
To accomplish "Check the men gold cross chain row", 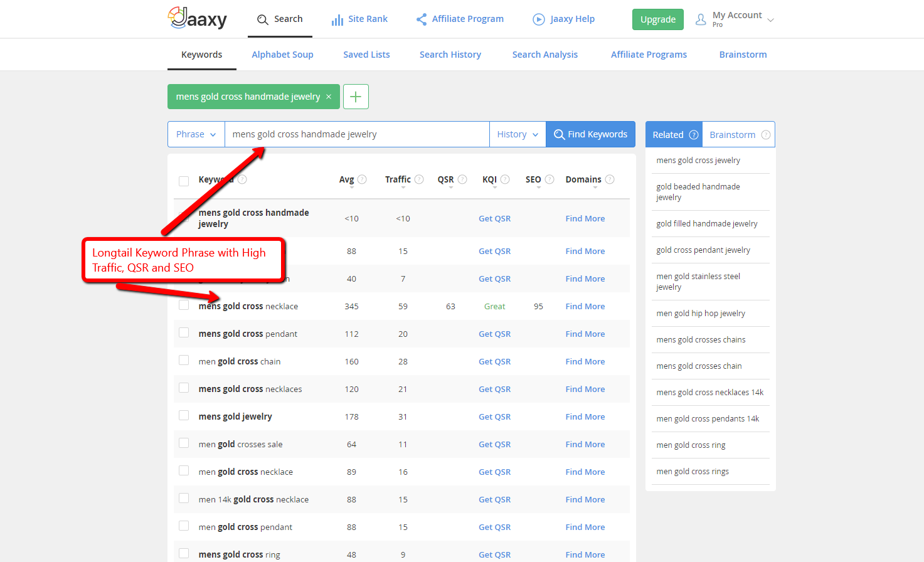I will click(x=184, y=360).
